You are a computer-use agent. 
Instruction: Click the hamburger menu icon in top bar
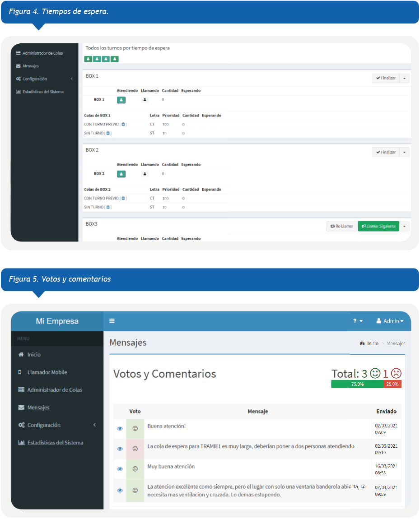112,321
